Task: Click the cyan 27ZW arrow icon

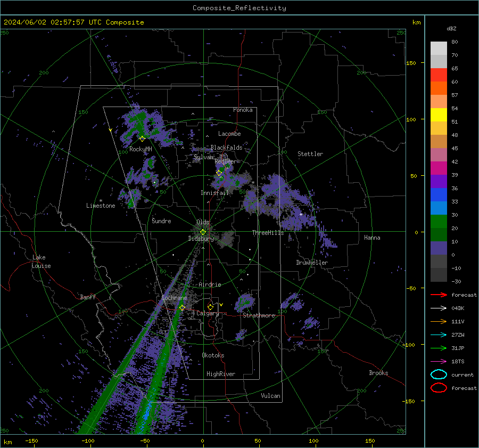Action: 439,335
